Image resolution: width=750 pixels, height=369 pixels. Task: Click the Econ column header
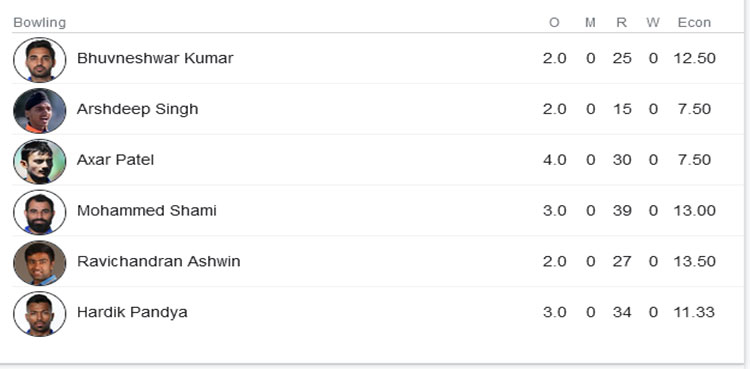(694, 22)
